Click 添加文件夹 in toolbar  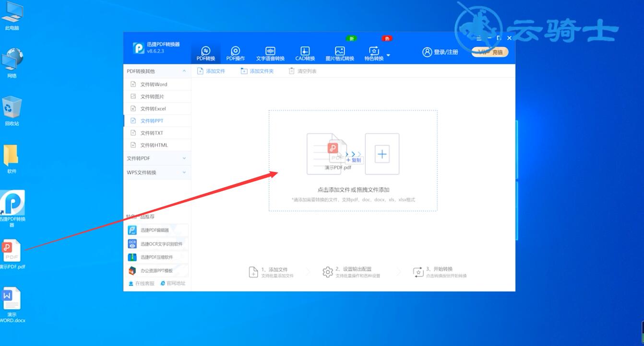tap(257, 71)
